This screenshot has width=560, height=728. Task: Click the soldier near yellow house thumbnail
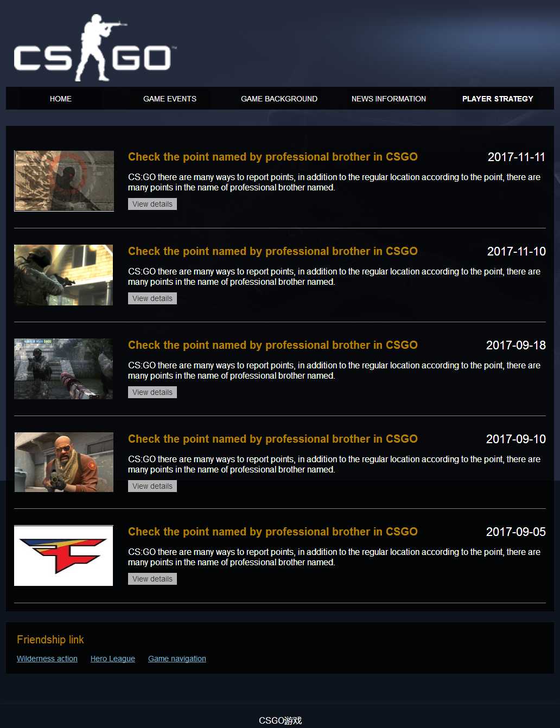[63, 275]
